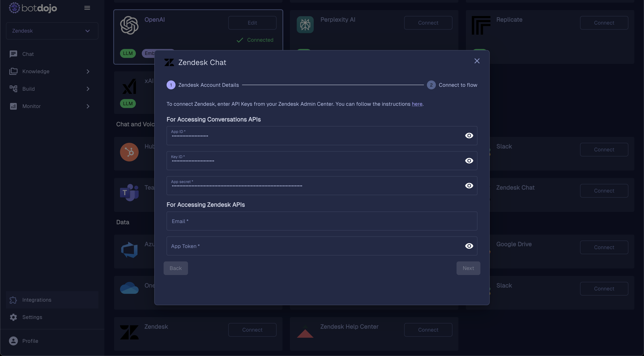Click the OneDrive cloud logo icon
644x356 pixels.
[x=129, y=288]
